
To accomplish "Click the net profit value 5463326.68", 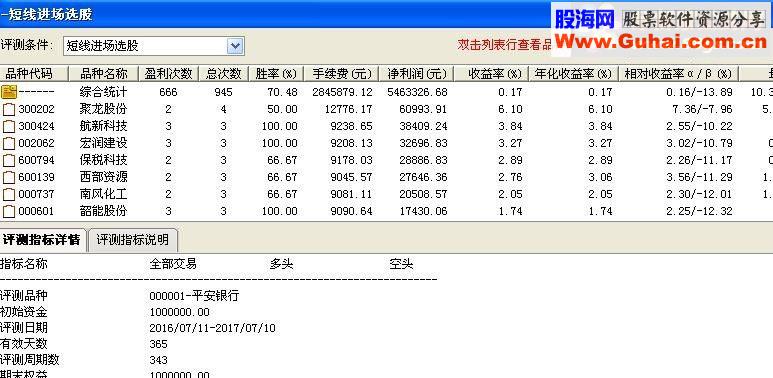I will 418,92.
